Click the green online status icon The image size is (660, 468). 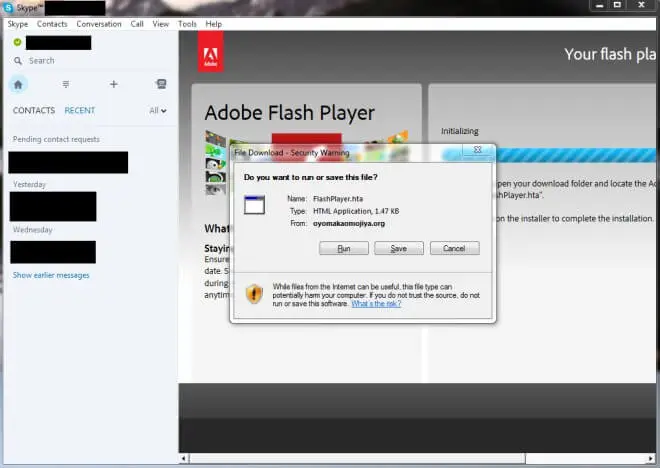(x=17, y=42)
